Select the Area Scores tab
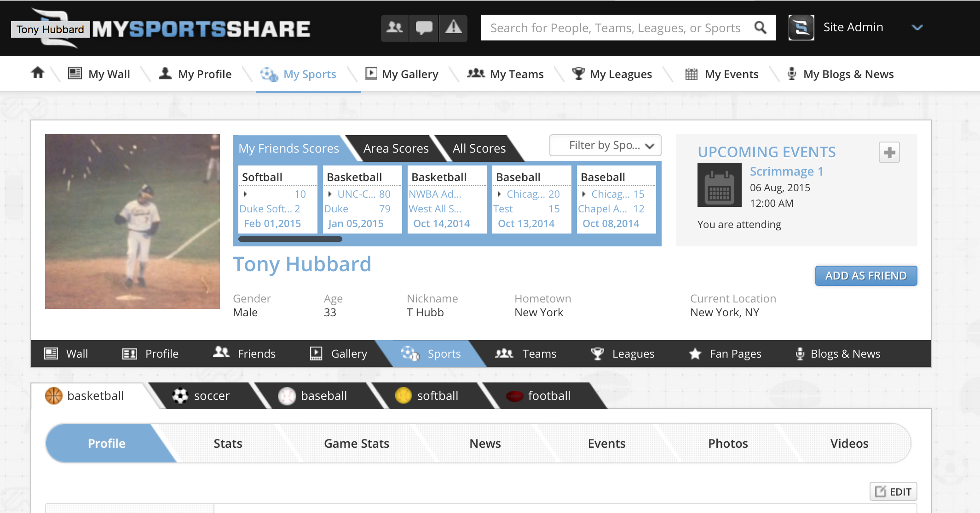 point(395,148)
